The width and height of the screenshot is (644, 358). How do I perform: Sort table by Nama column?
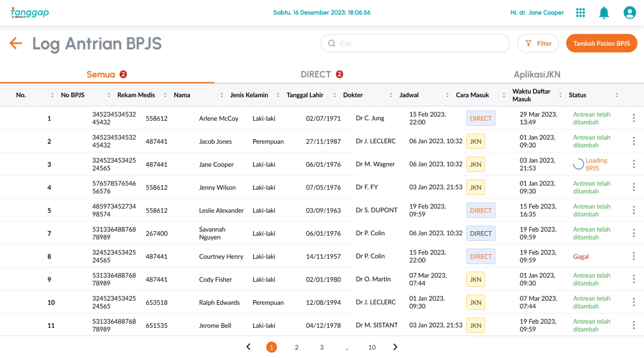(x=221, y=95)
